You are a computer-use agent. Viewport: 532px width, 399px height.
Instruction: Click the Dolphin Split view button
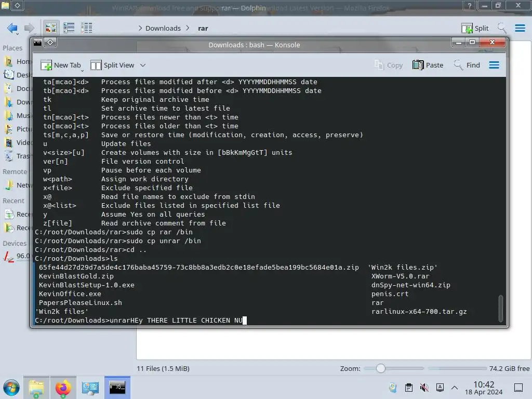pos(475,28)
